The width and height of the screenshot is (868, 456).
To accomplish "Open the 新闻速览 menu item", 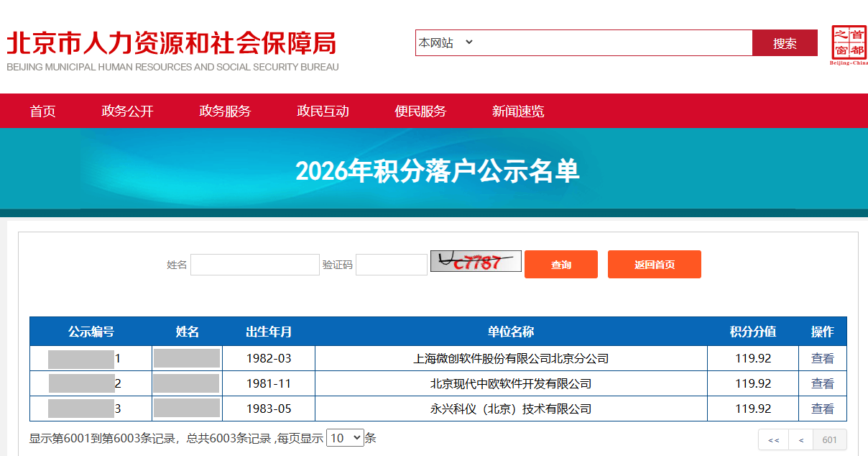I will pos(518,111).
